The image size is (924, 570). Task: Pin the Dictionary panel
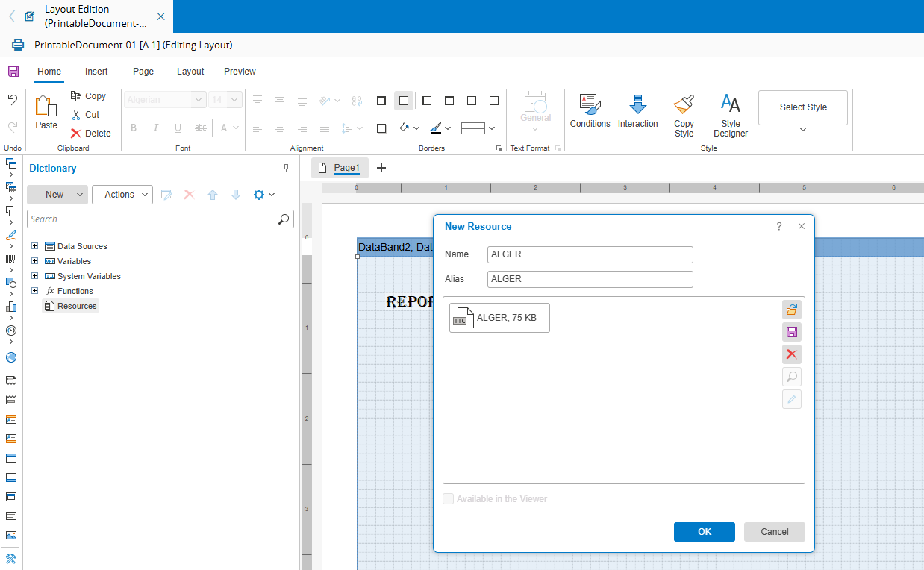[286, 169]
